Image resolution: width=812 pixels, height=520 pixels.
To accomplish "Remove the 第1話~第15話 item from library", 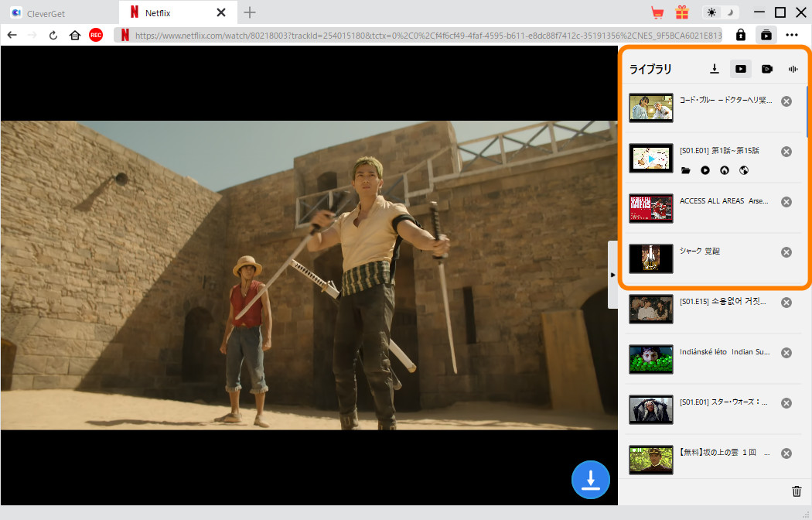I will tap(786, 152).
